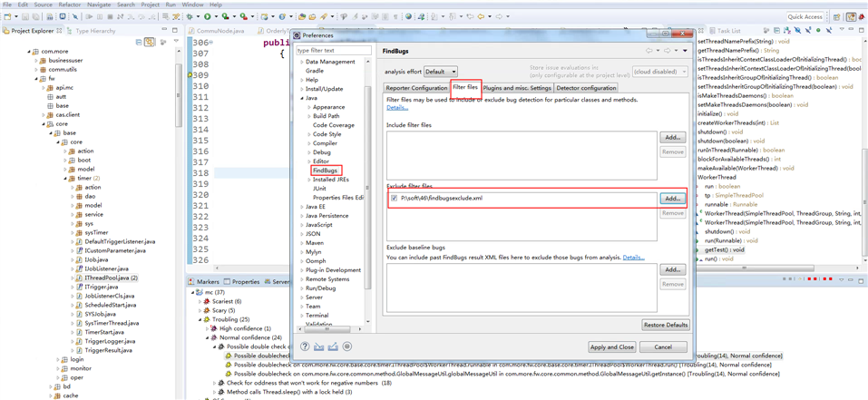Expand Scariest (6) in the bug markers tree
868x400 pixels.
tap(200, 301)
